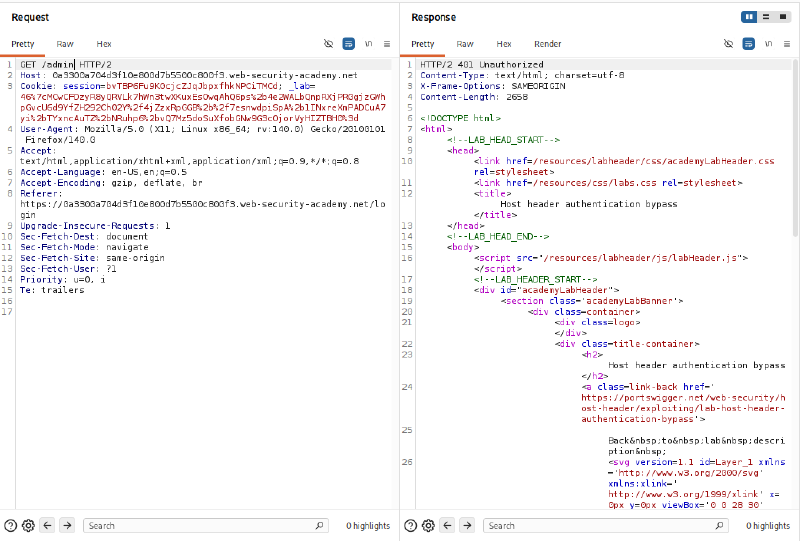Open search settings gear below Response panel
The width and height of the screenshot is (800, 541).
click(x=429, y=526)
